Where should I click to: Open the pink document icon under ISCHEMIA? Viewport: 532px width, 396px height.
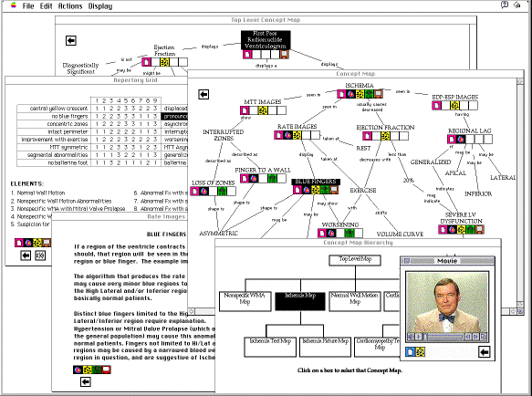pos(341,94)
